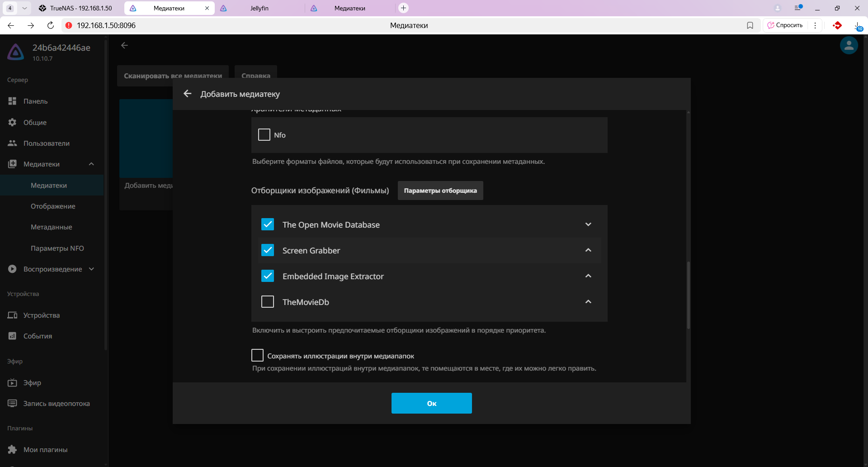Viewport: 868px width, 467px height.
Task: Click the Jellyfin logo in sidebar
Action: point(16,52)
